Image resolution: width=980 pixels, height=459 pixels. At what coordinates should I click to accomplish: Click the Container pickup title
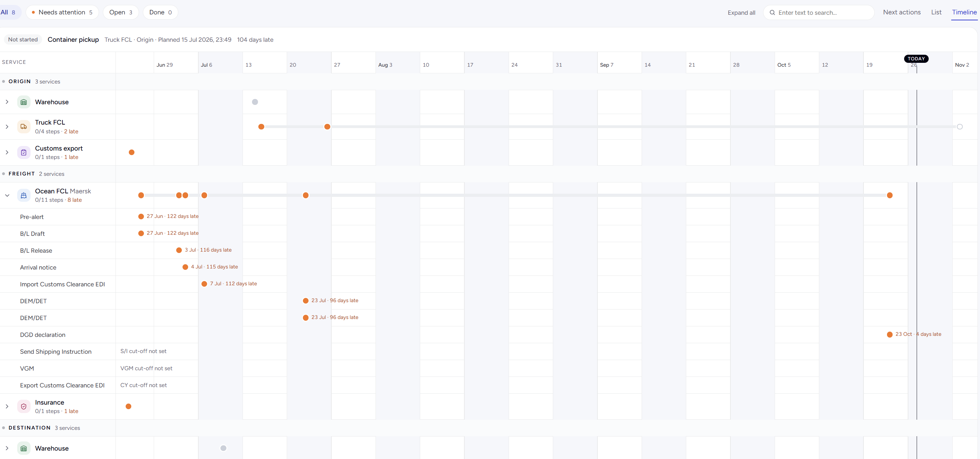73,40
